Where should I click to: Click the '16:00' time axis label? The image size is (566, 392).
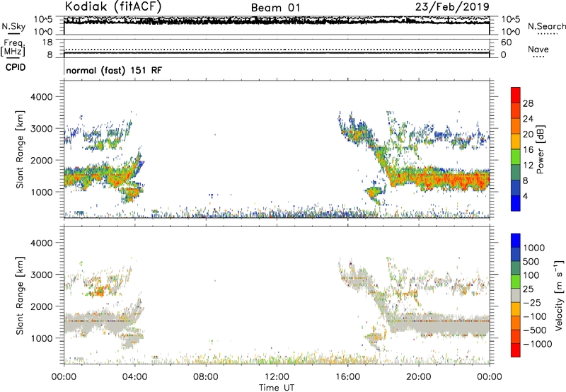point(347,377)
